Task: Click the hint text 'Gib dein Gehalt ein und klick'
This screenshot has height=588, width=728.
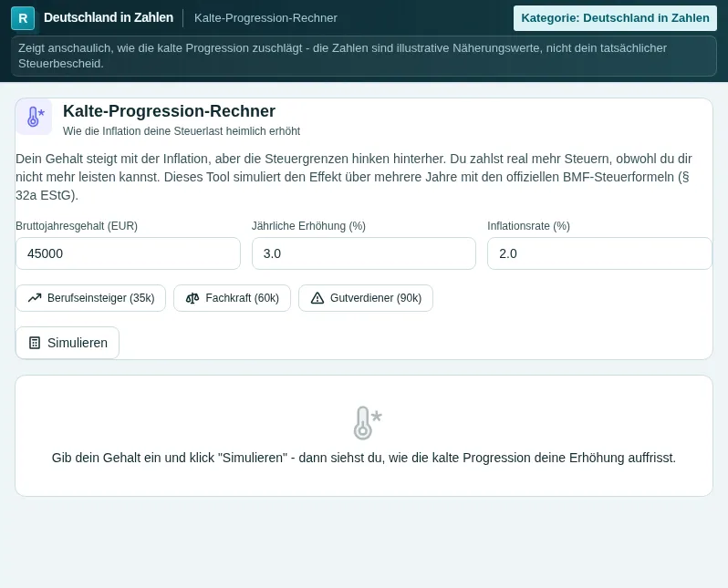Action: click(363, 458)
